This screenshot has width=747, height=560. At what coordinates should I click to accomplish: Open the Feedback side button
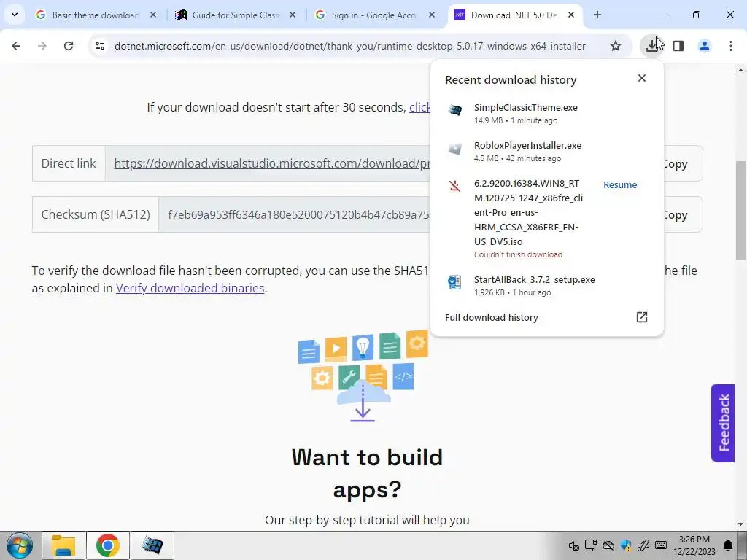(x=723, y=423)
